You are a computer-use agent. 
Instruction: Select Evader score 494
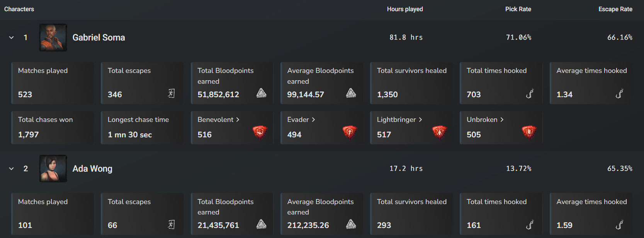point(294,135)
